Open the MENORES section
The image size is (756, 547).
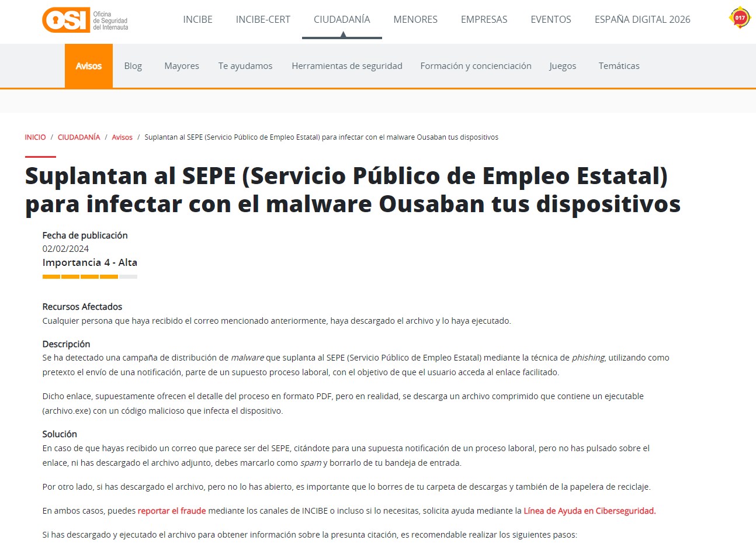(x=415, y=19)
